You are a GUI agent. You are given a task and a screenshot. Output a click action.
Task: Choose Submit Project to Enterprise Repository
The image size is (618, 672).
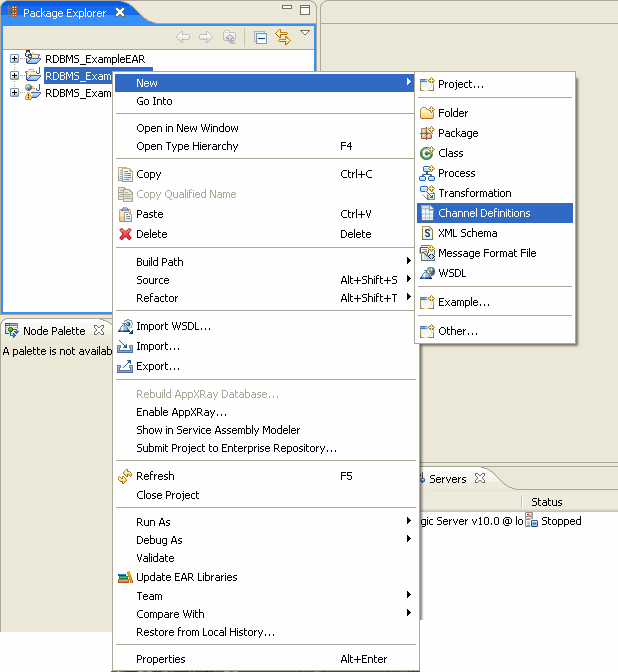tap(266, 448)
